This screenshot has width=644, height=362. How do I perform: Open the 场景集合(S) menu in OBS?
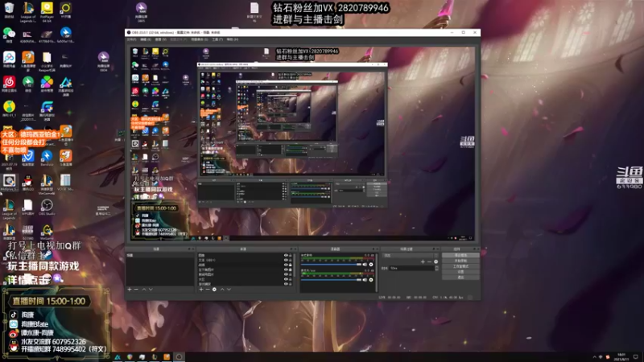click(x=200, y=39)
